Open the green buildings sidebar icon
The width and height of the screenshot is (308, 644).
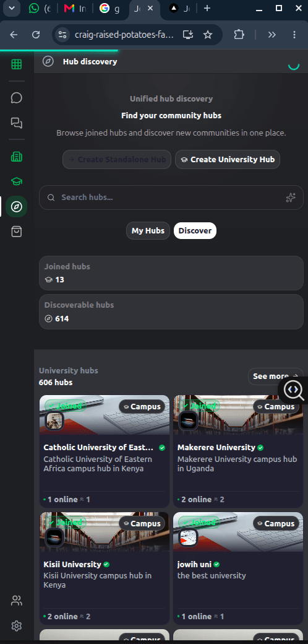17,157
